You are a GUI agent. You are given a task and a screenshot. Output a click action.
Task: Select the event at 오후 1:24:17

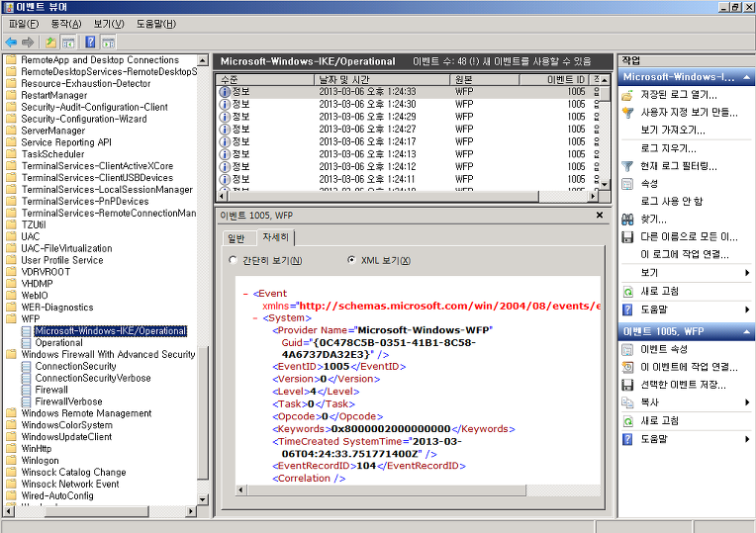point(409,141)
